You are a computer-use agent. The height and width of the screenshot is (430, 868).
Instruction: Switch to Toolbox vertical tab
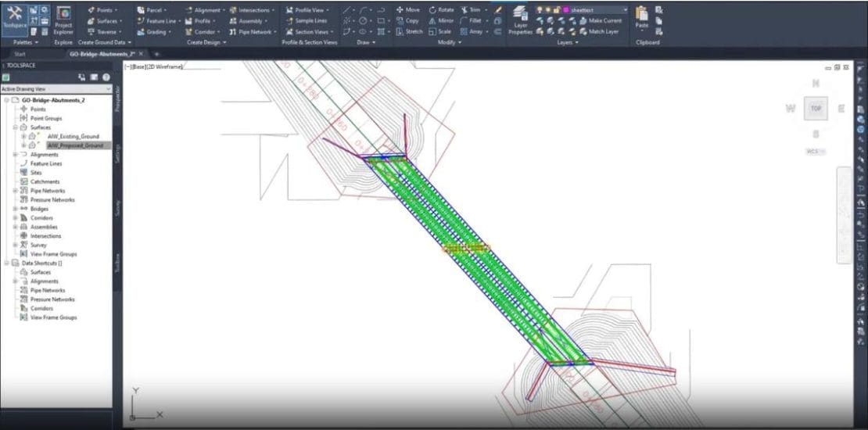coord(117,263)
